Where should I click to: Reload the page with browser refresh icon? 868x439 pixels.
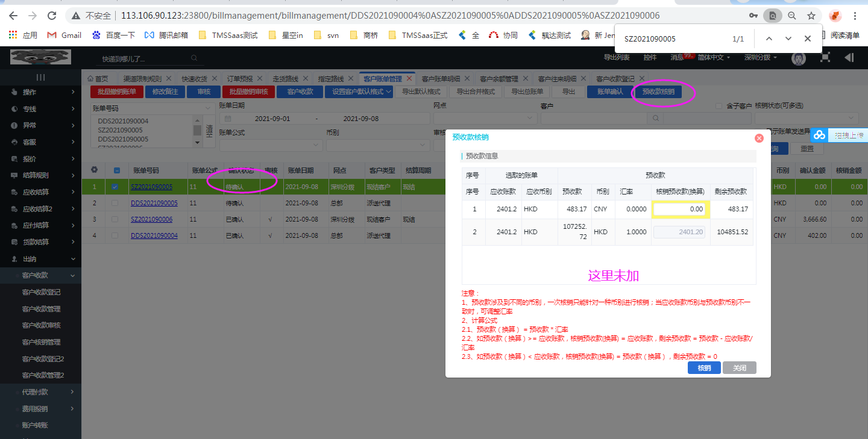click(x=52, y=16)
